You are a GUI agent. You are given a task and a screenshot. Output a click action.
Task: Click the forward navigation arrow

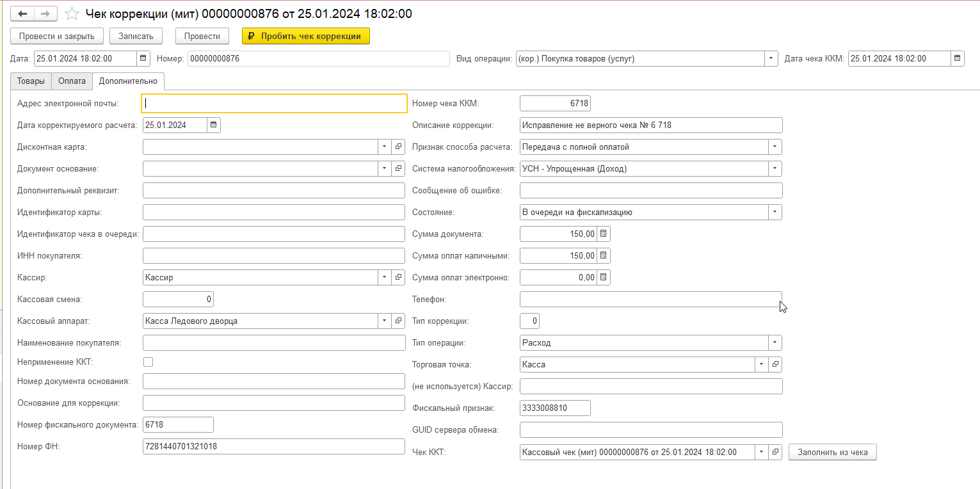[45, 13]
